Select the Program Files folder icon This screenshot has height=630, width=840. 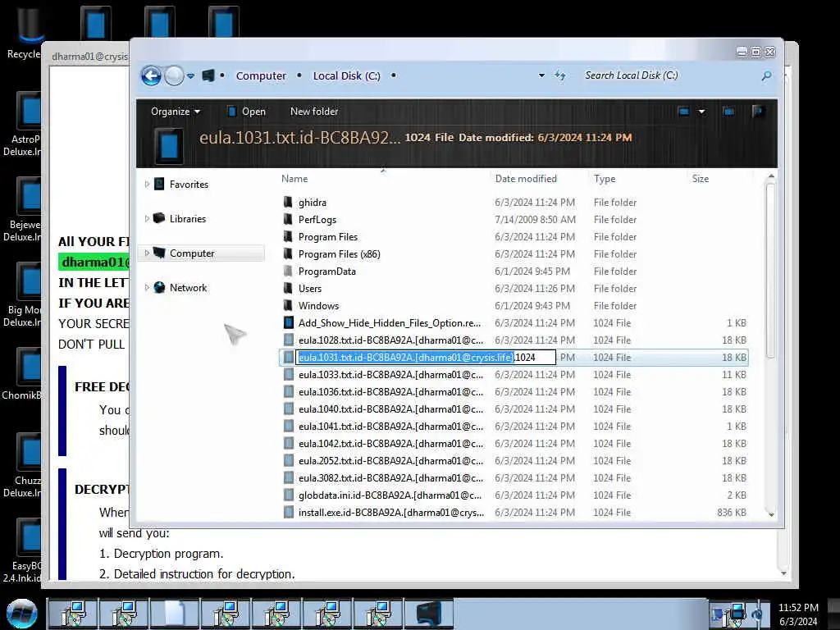click(288, 237)
